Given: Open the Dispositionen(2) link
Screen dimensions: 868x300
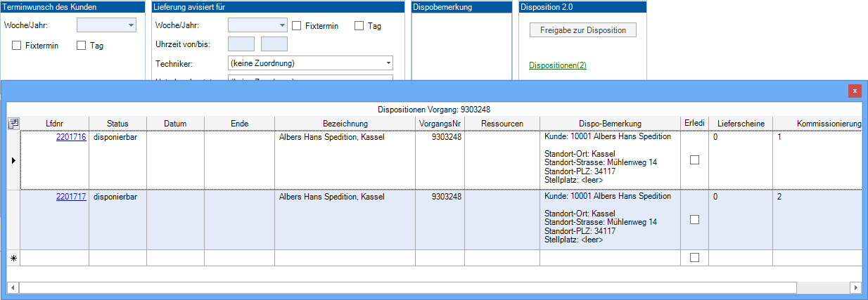Looking at the screenshot, I should point(557,65).
